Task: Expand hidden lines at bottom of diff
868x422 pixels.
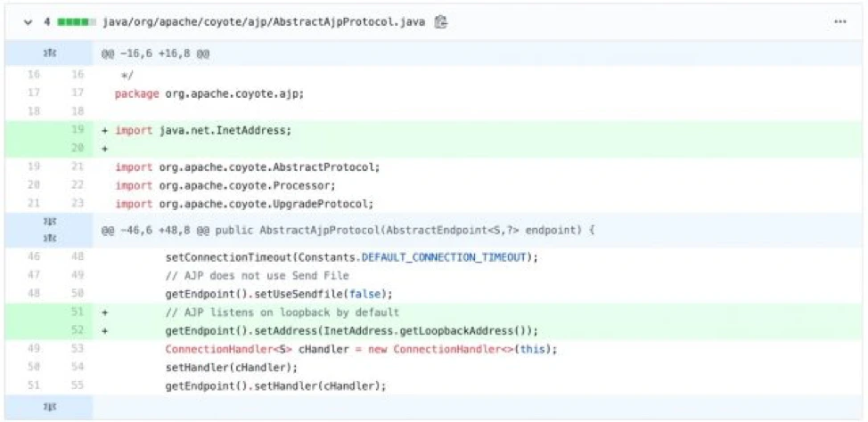Action: tap(49, 406)
